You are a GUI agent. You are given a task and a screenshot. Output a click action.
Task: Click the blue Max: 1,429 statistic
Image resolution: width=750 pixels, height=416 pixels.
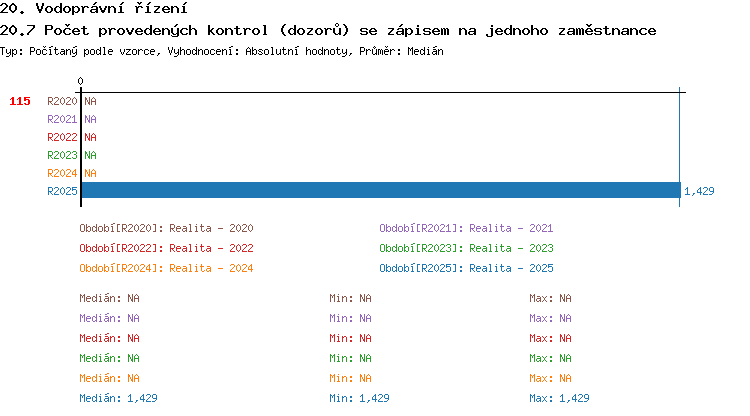559,398
